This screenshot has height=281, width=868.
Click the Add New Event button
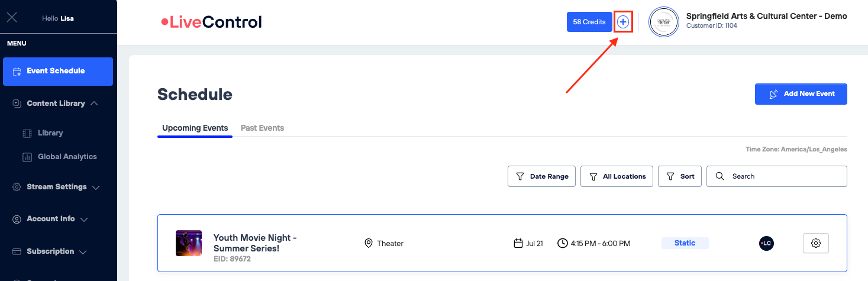[x=801, y=94]
